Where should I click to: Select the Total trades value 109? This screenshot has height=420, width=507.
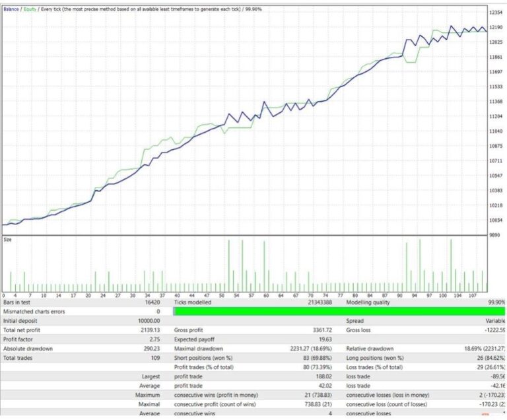pyautogui.click(x=154, y=357)
